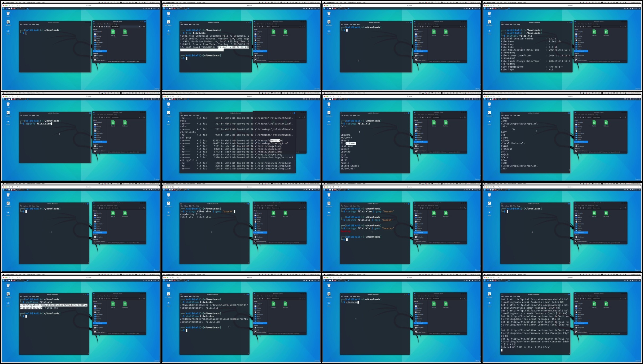Image resolution: width=643 pixels, height=364 pixels.
Task: Click file1.xls icon in two-sha256sum frame
Action: coord(273,304)
